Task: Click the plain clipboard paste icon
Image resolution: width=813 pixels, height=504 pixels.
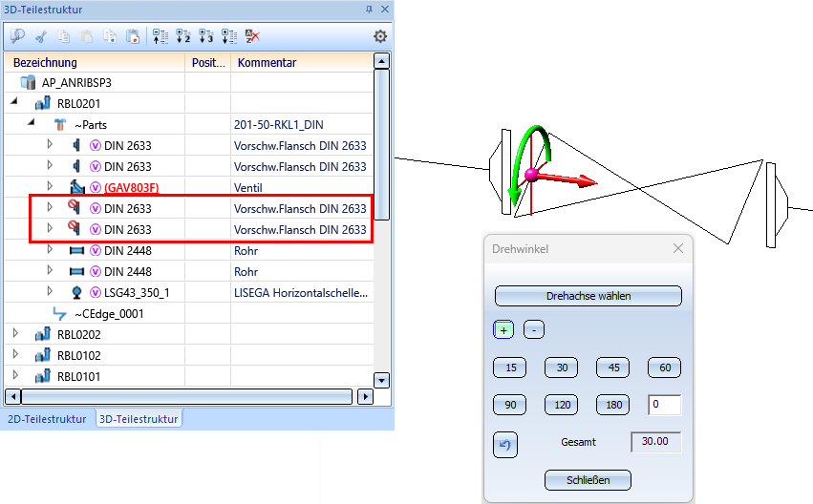Action: 87,36
